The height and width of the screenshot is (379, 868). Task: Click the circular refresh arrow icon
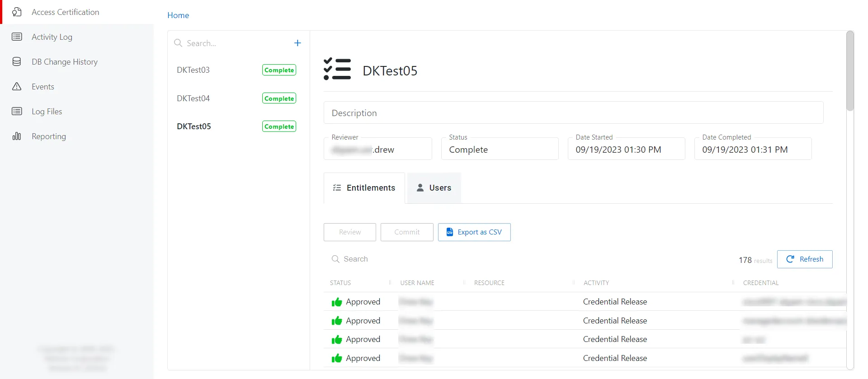click(790, 259)
